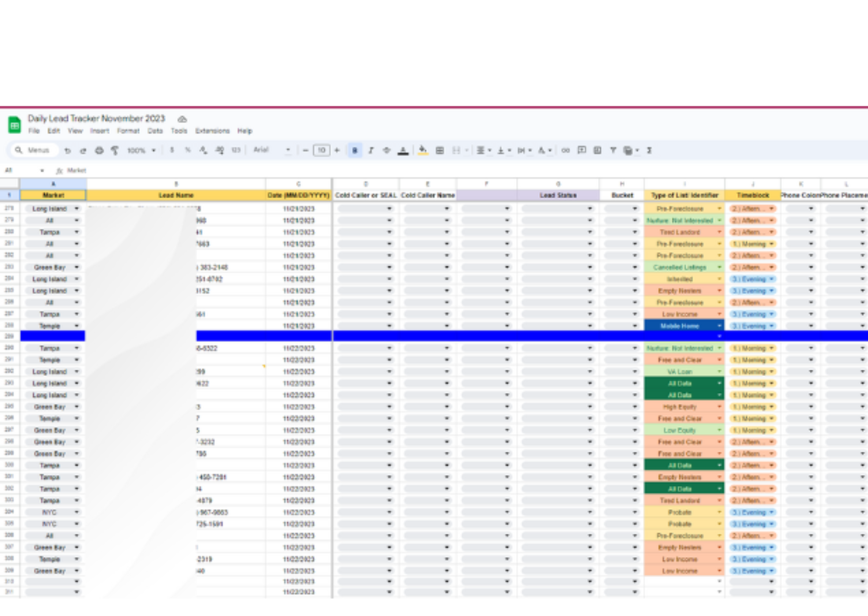The image size is (868, 616).
Task: Toggle italic formatting
Action: click(371, 151)
